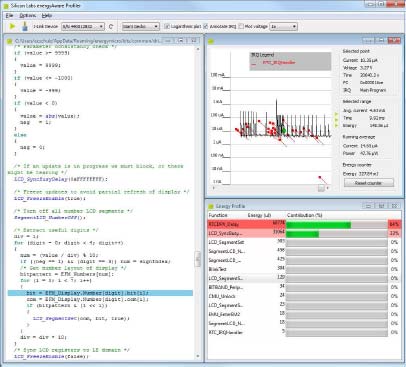The width and height of the screenshot is (406, 367).
Task: Maximize the source code panel
Action: 181,41
